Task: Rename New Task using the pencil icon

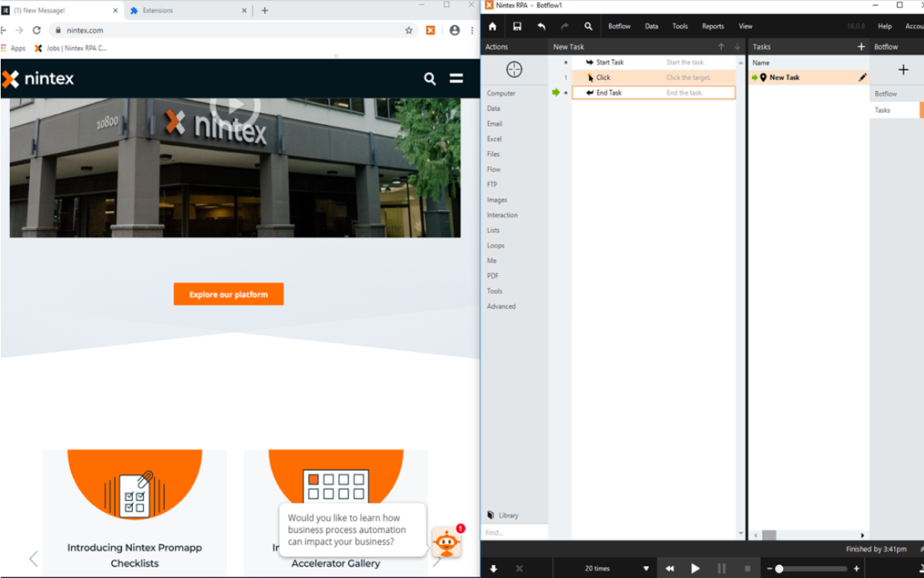Action: (863, 77)
